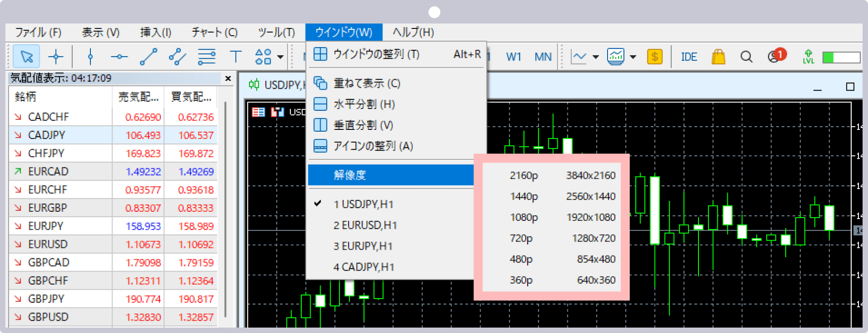Expand the indicators dropdown arrow

[633, 57]
